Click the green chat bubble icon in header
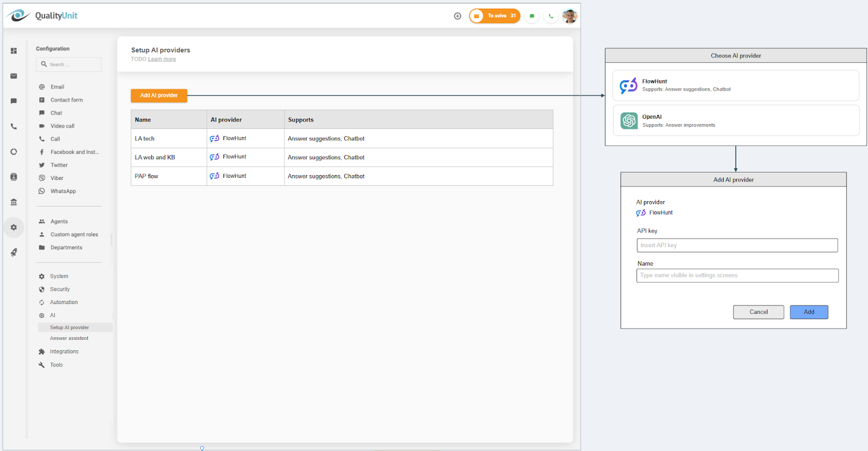 point(532,16)
